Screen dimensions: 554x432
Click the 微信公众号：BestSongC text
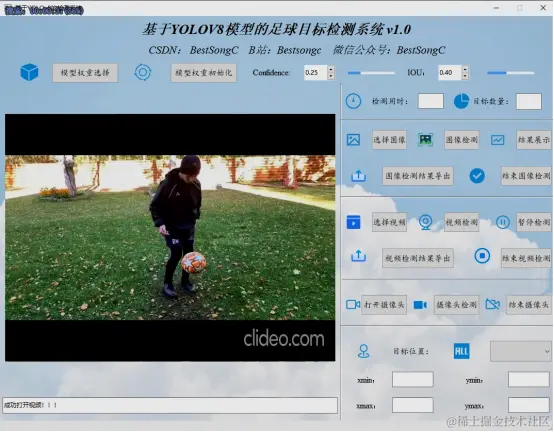click(389, 50)
